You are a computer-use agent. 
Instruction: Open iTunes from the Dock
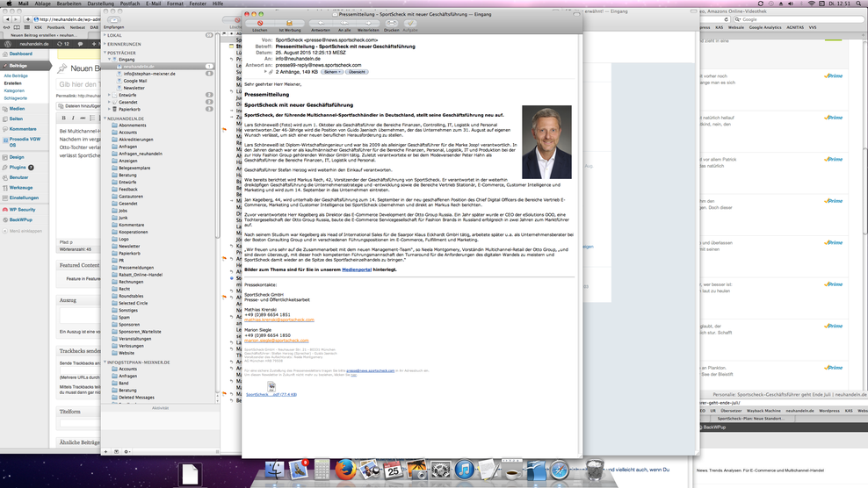pos(464,470)
